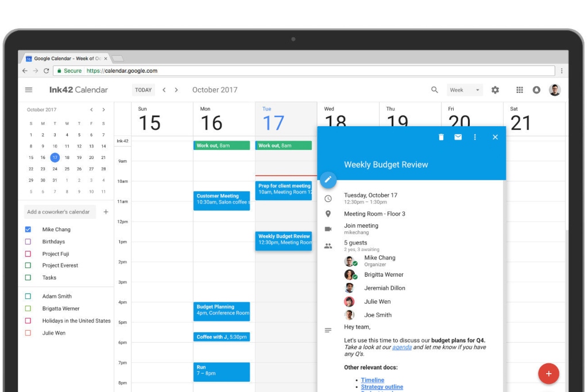Viewport: 588px width, 392px height.
Task: Click Join meeting
Action: point(361,226)
